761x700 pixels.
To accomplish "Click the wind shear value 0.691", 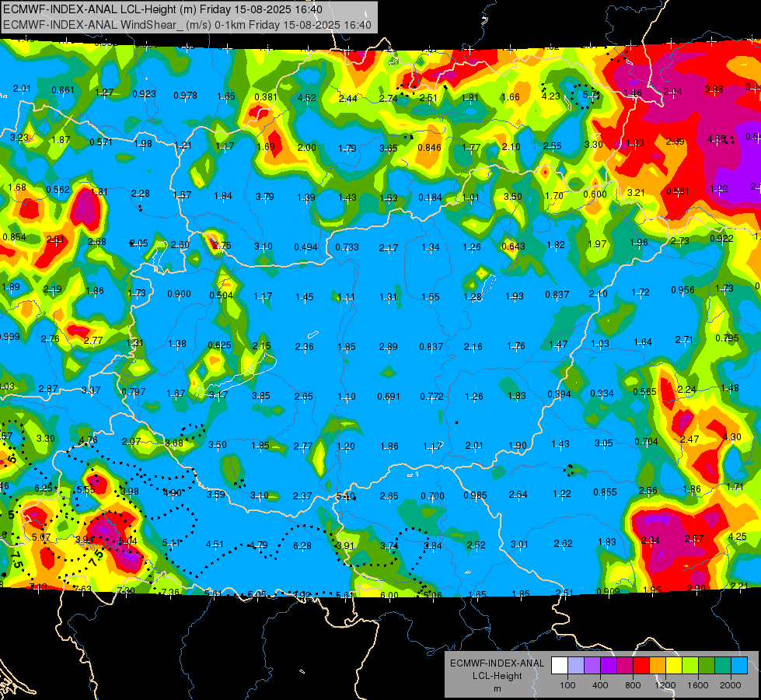I will pos(389,397).
